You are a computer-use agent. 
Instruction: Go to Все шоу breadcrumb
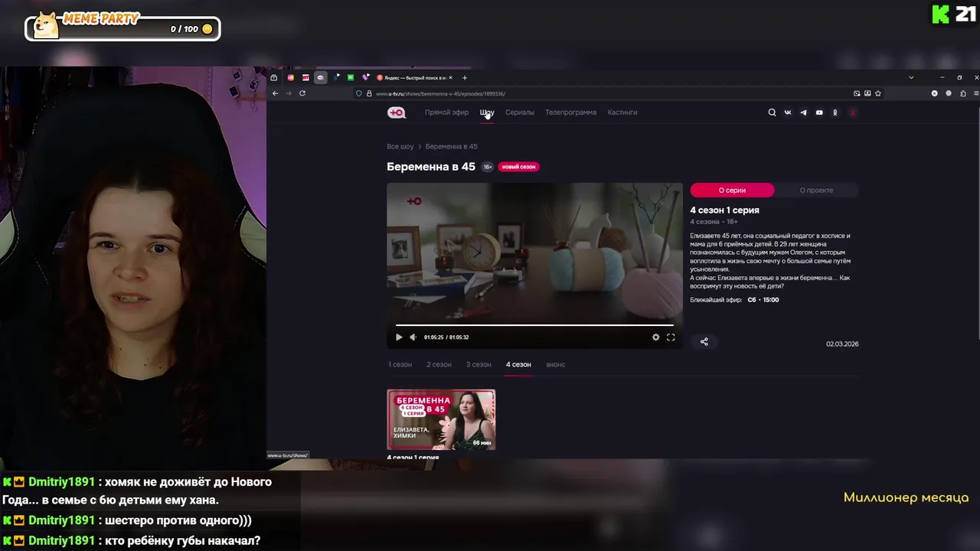(400, 146)
